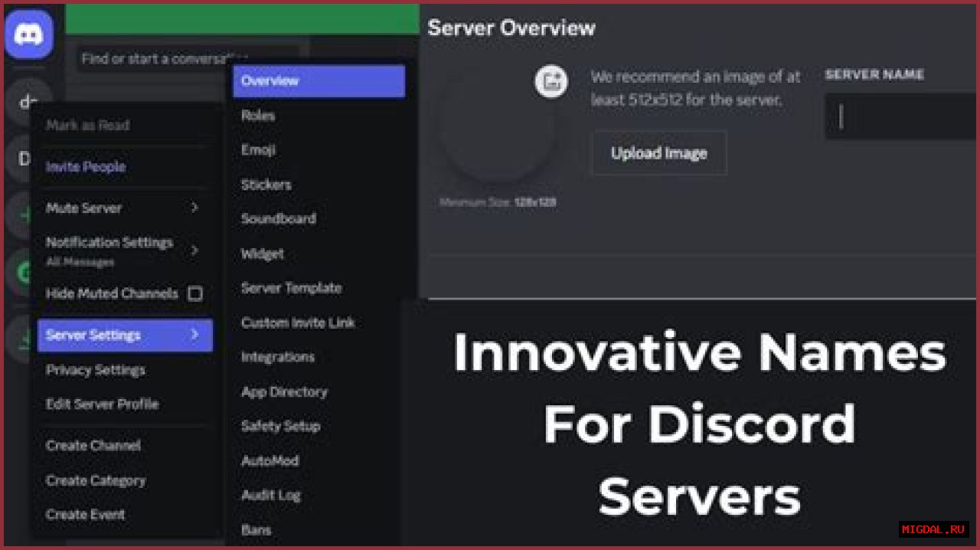Expand the Server Settings submenu arrow
Screen dimensions: 980x550
pos(194,335)
